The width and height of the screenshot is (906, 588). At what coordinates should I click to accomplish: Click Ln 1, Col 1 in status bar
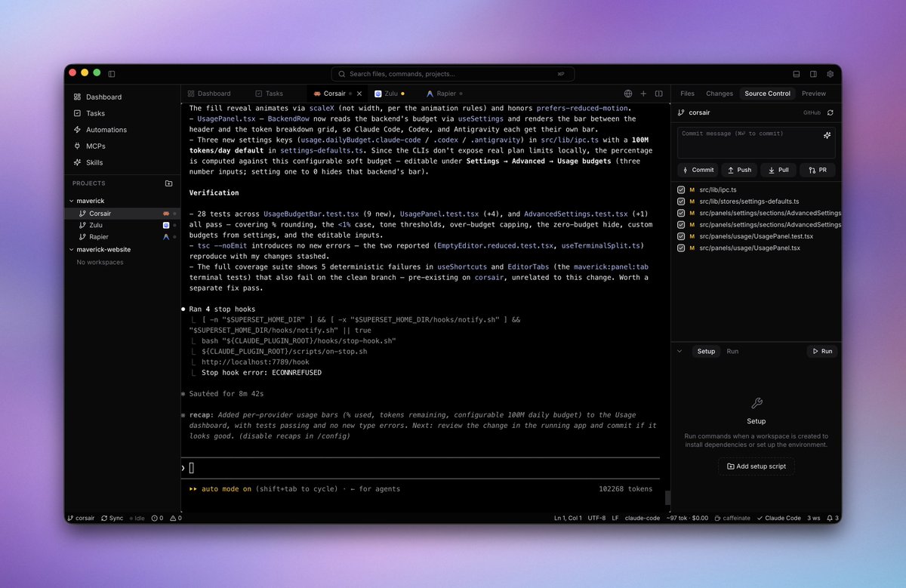coord(566,519)
